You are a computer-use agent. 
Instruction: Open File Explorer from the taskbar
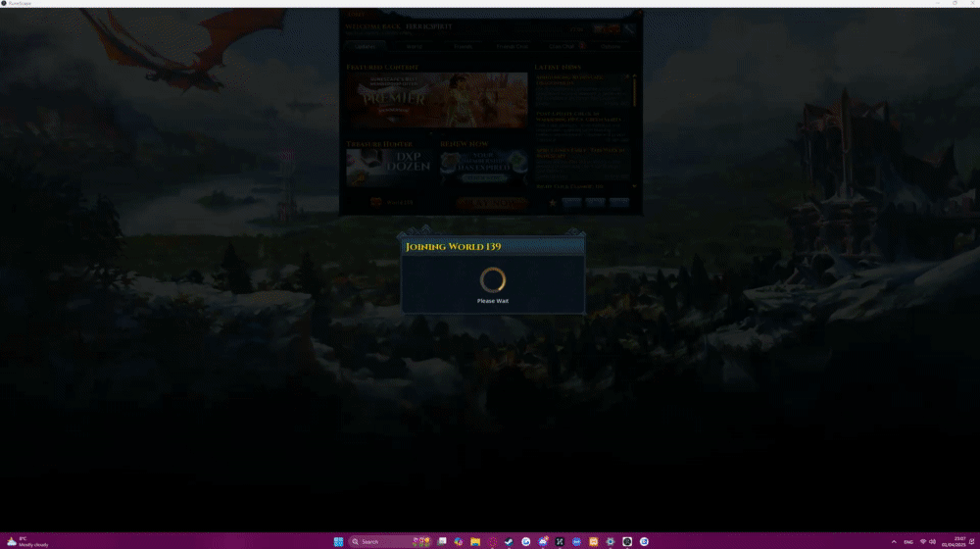click(x=475, y=541)
